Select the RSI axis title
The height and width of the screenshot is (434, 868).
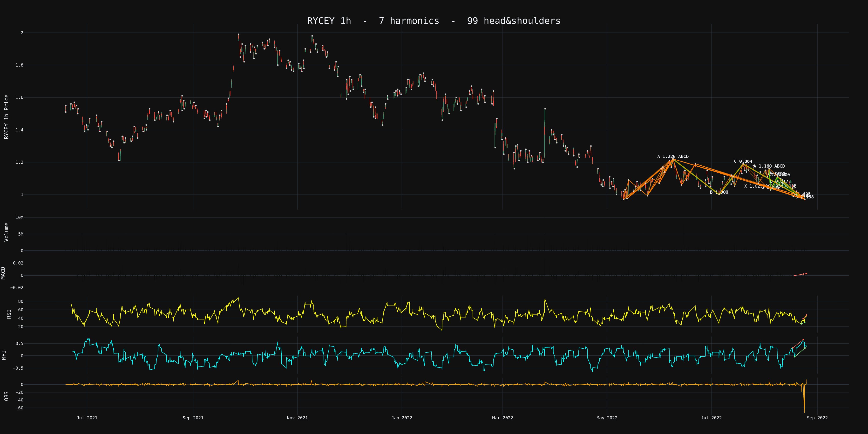click(x=9, y=314)
